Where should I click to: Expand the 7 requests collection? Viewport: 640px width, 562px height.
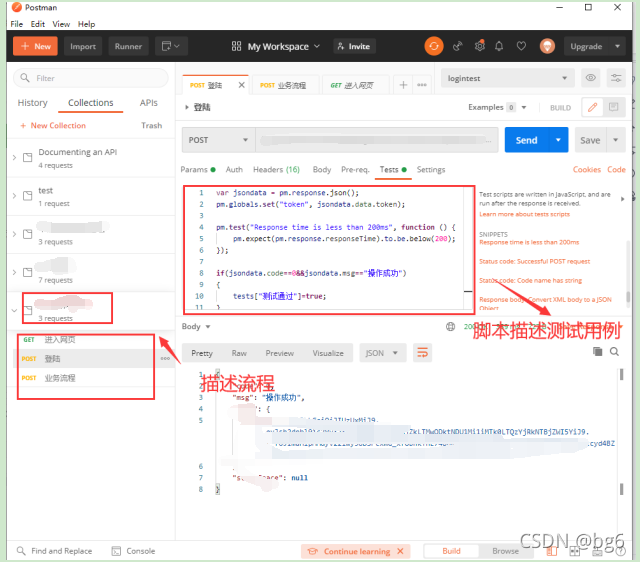click(x=14, y=272)
